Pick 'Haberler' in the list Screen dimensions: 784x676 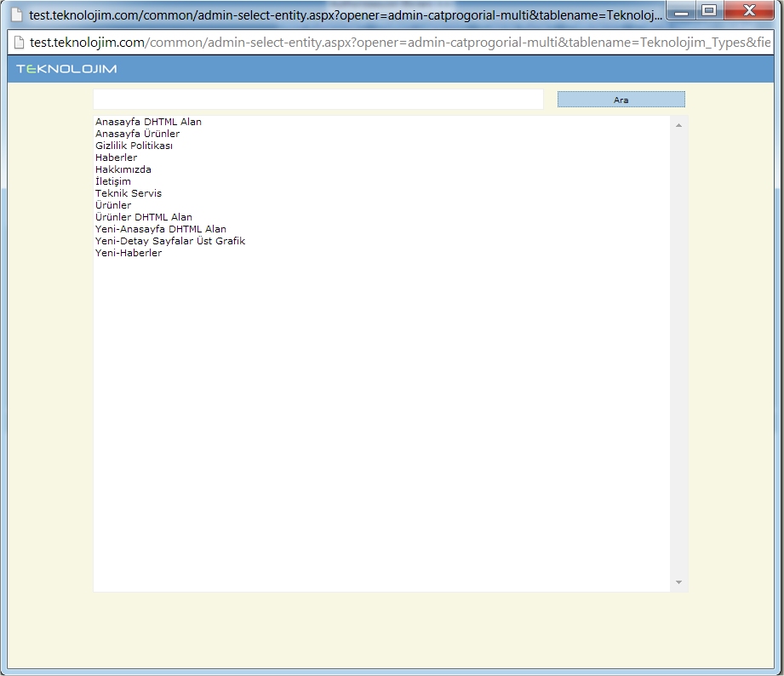point(382,158)
